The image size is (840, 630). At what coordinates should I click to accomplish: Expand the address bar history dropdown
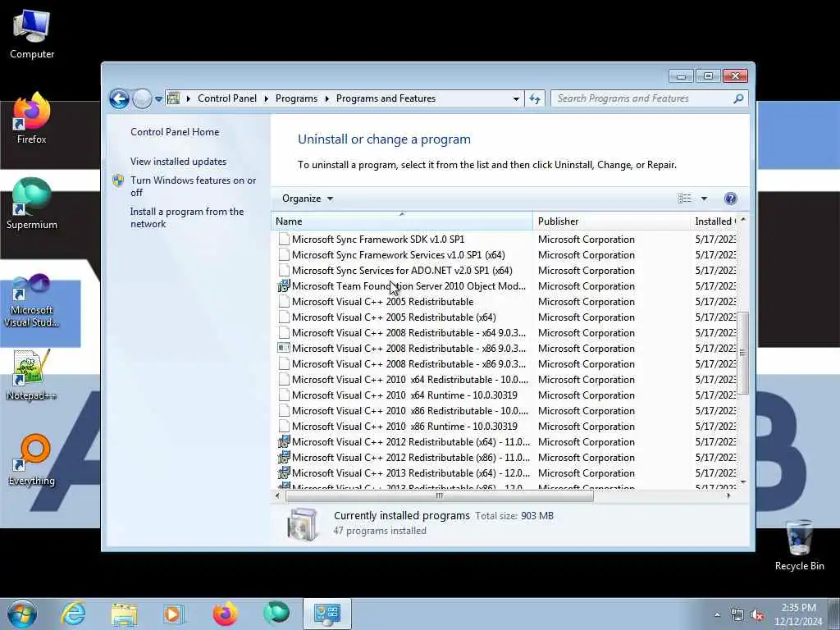click(x=516, y=99)
